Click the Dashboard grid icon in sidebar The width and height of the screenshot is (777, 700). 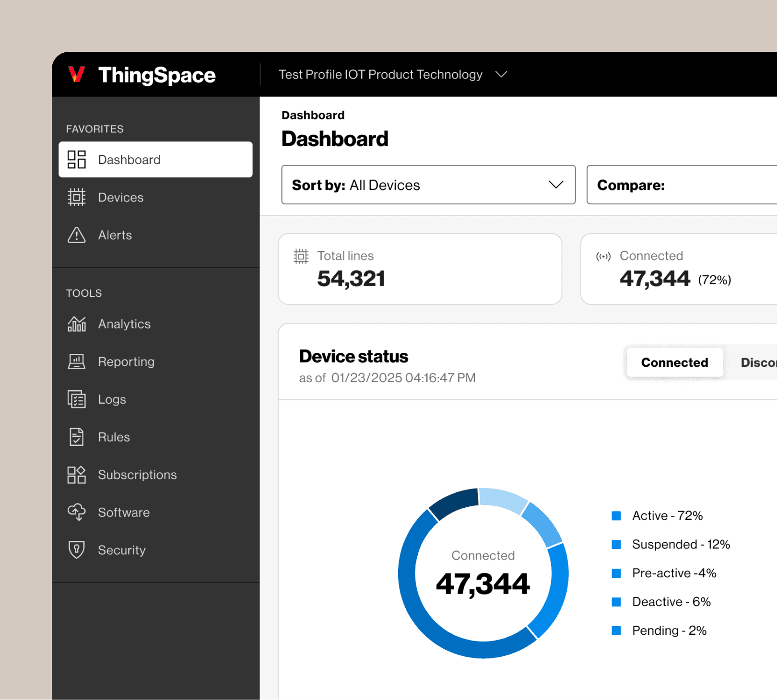pos(77,160)
